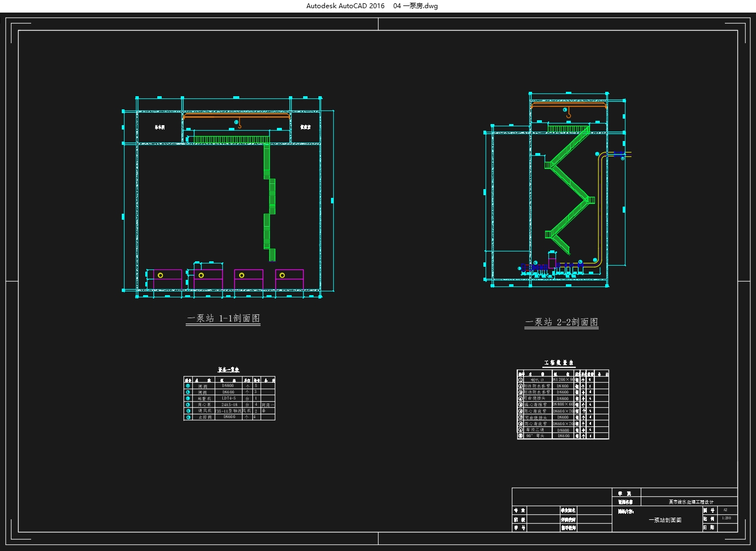Click the '偏心渐缩管' name cell

tap(536, 405)
